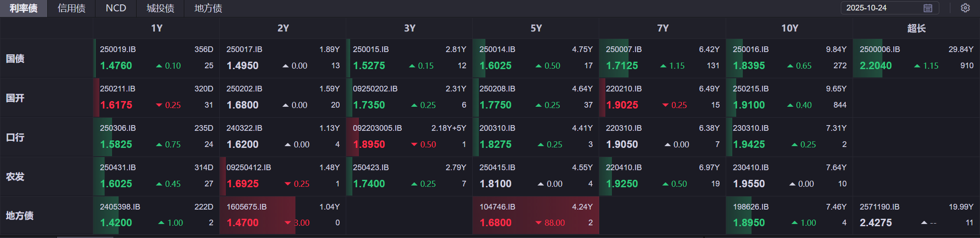
Task: Click the 农发 row label
Action: [15, 177]
